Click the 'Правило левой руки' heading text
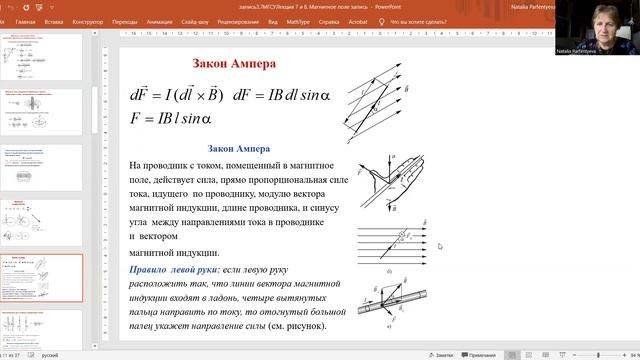Screen dimensions: 640x360 (175, 270)
